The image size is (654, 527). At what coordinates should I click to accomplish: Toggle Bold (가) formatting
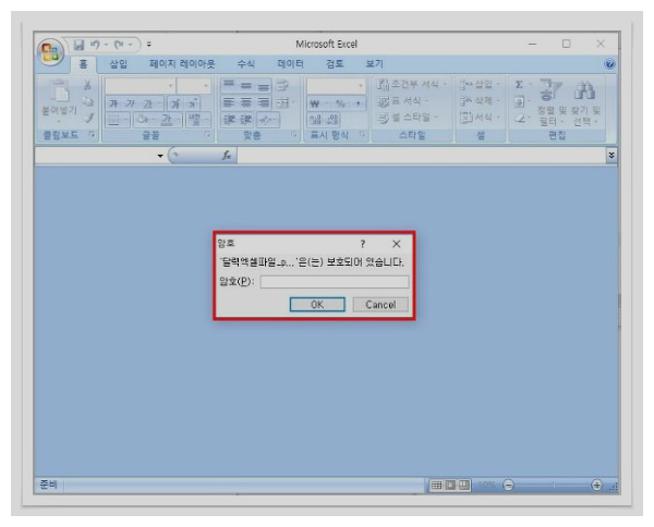pyautogui.click(x=113, y=103)
